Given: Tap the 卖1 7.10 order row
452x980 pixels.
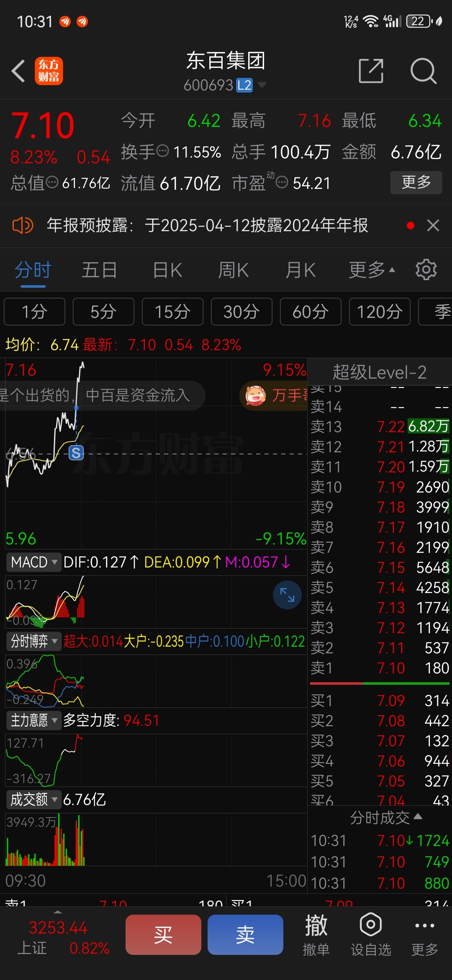Looking at the screenshot, I should [380, 668].
